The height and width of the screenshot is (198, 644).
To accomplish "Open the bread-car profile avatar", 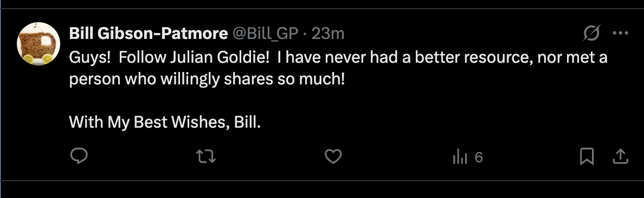I will pyautogui.click(x=38, y=43).
